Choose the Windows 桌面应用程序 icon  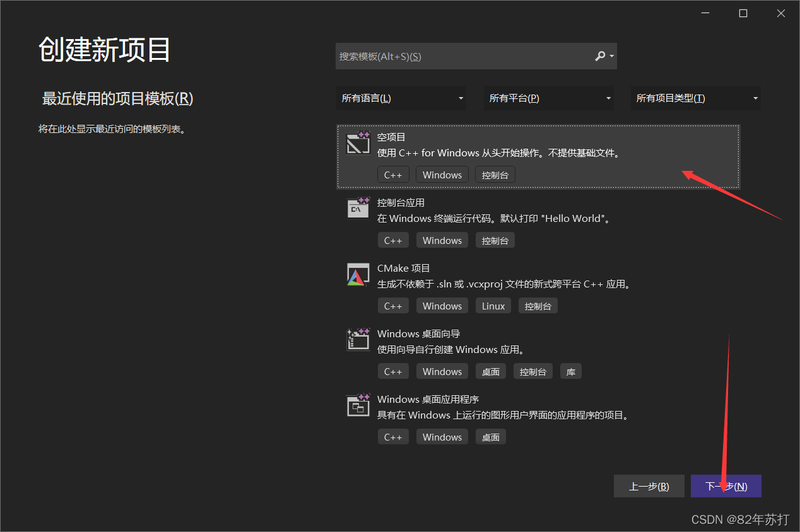pyautogui.click(x=358, y=405)
